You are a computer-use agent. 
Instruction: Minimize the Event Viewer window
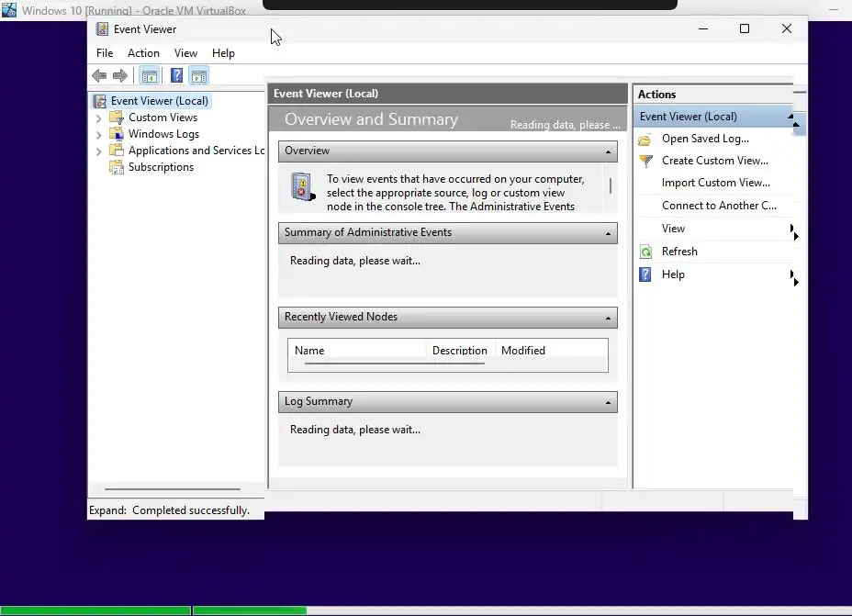[x=703, y=28]
